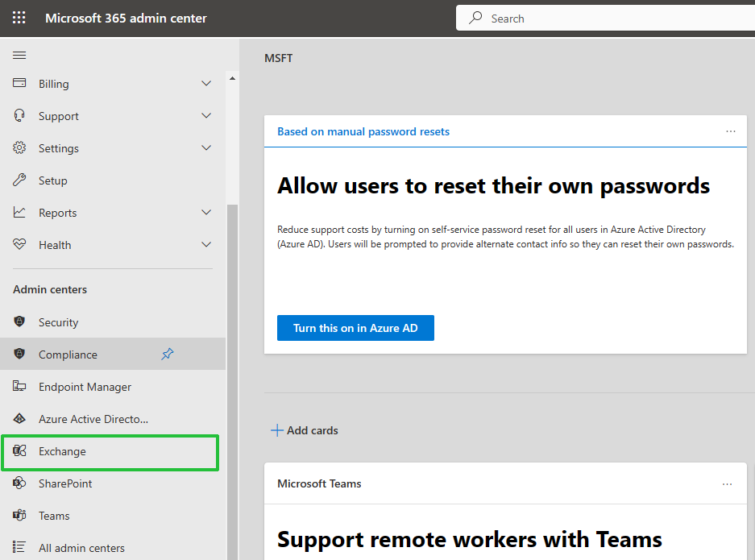Viewport: 755px width, 560px height.
Task: Expand the Health menu chevron
Action: tap(206, 245)
